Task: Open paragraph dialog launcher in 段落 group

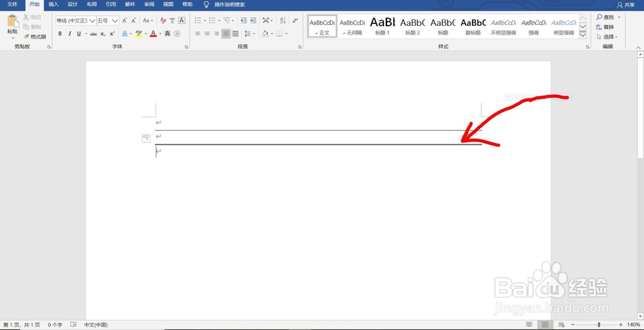Action: click(x=299, y=47)
